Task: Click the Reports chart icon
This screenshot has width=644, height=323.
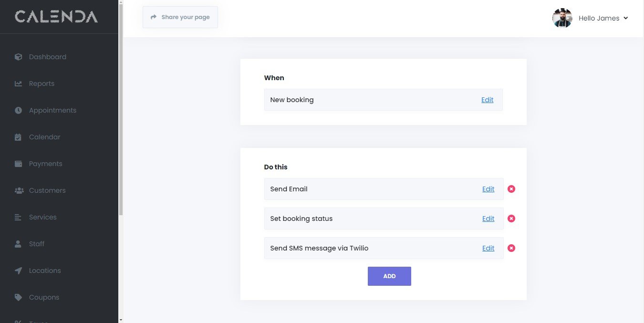Action: pos(18,83)
